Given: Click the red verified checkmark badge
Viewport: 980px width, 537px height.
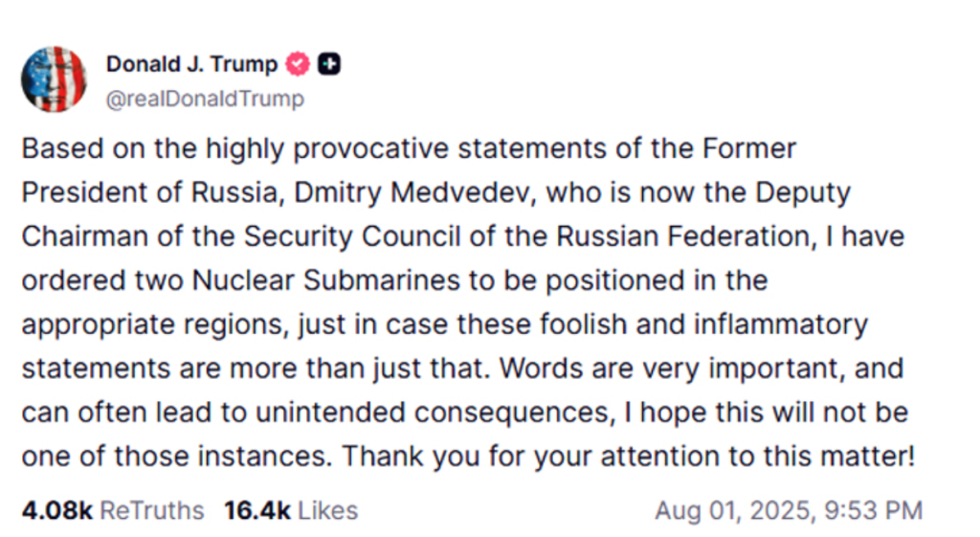Looking at the screenshot, I should [x=298, y=64].
